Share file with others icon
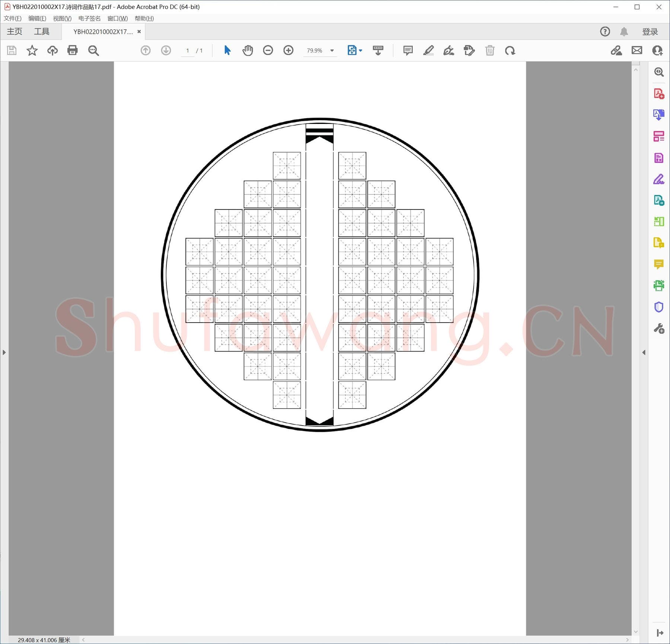This screenshot has width=670, height=644. coord(657,50)
